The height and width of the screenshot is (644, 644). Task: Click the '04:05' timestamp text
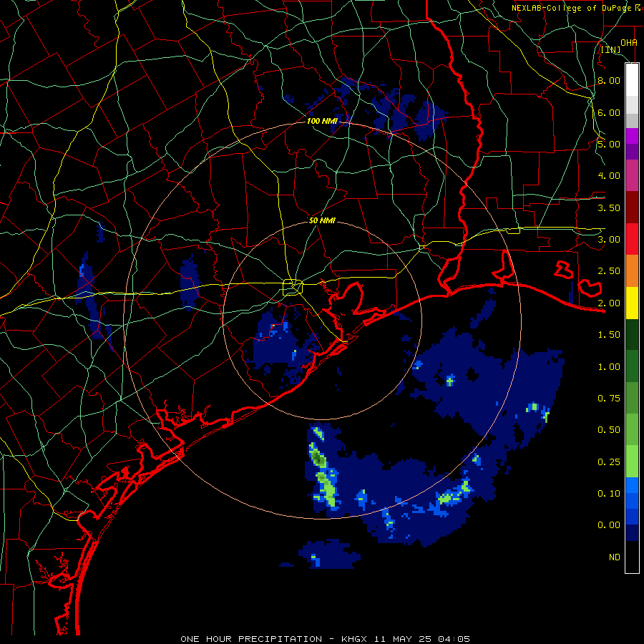pyautogui.click(x=454, y=639)
